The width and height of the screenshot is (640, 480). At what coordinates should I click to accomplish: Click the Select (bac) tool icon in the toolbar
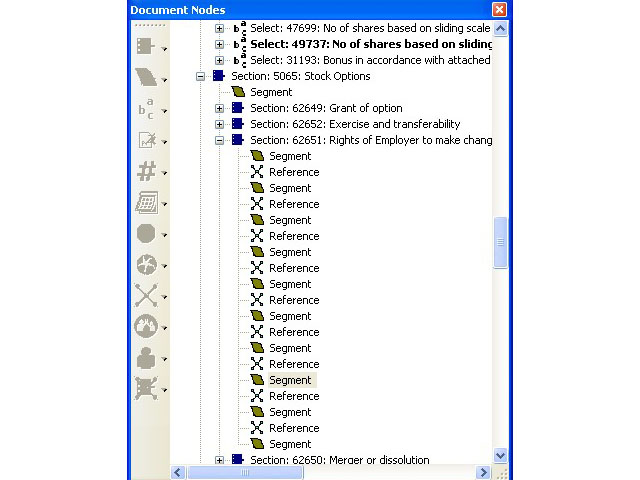[x=146, y=109]
